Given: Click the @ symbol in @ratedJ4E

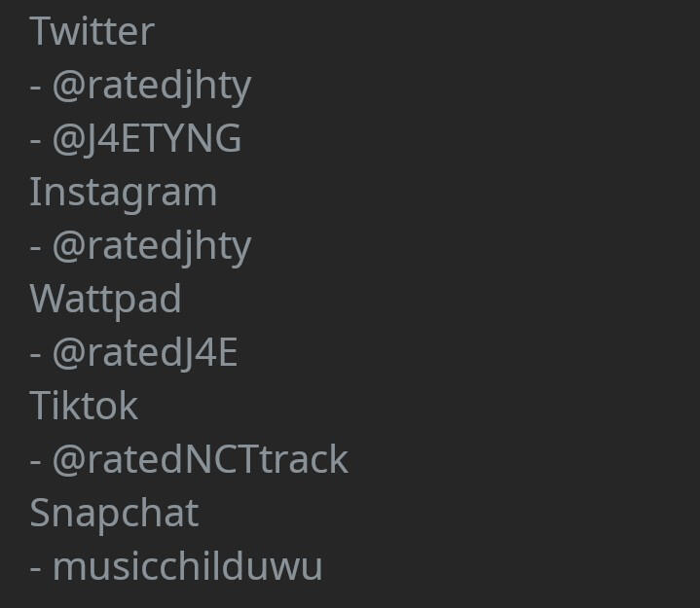Looking at the screenshot, I should [x=69, y=353].
